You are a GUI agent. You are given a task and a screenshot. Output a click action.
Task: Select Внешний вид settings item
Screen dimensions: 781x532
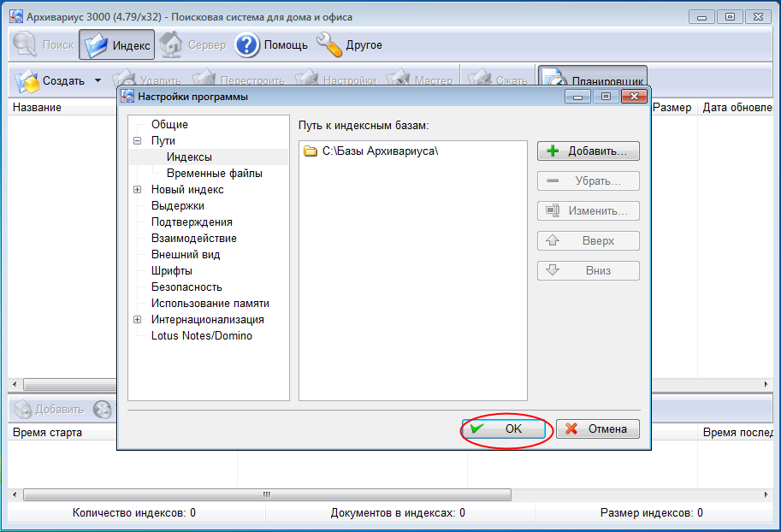coord(186,254)
